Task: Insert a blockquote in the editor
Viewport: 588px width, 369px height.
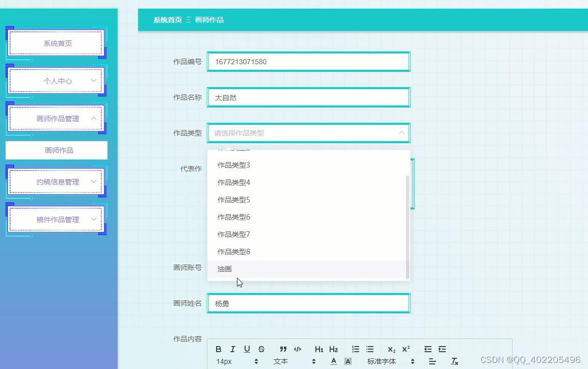Action: (283, 349)
